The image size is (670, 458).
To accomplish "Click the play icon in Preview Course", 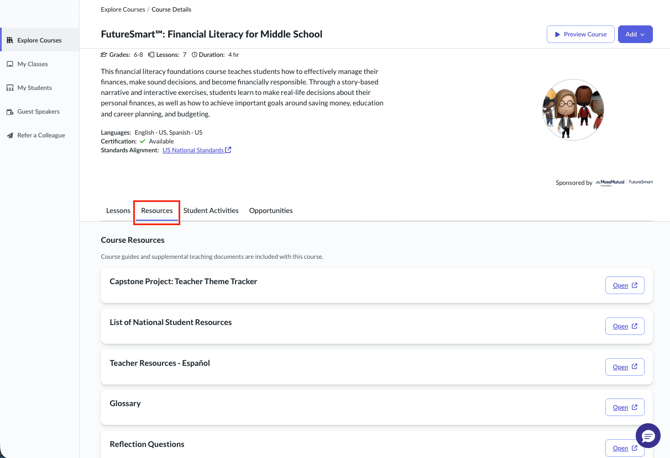I will point(557,35).
